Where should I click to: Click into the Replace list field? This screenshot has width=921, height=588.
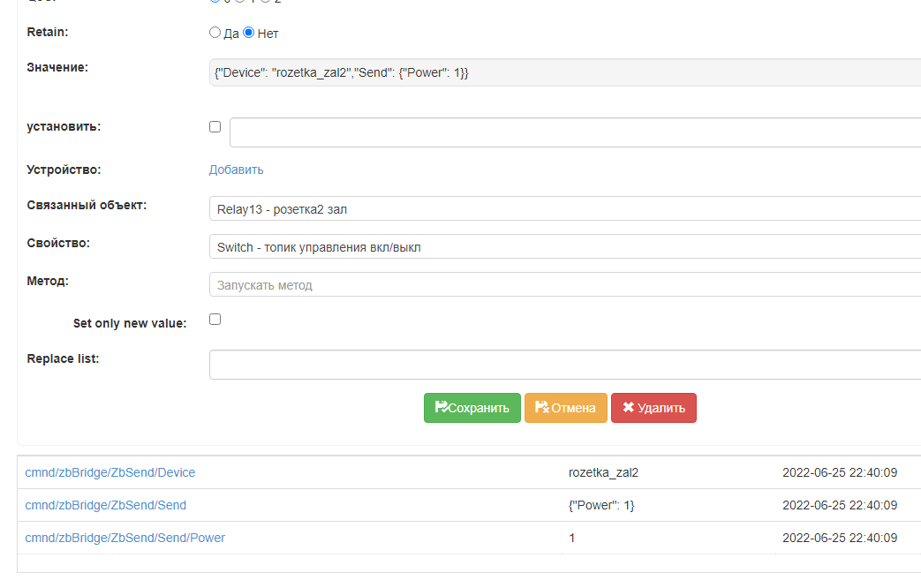pos(565,365)
